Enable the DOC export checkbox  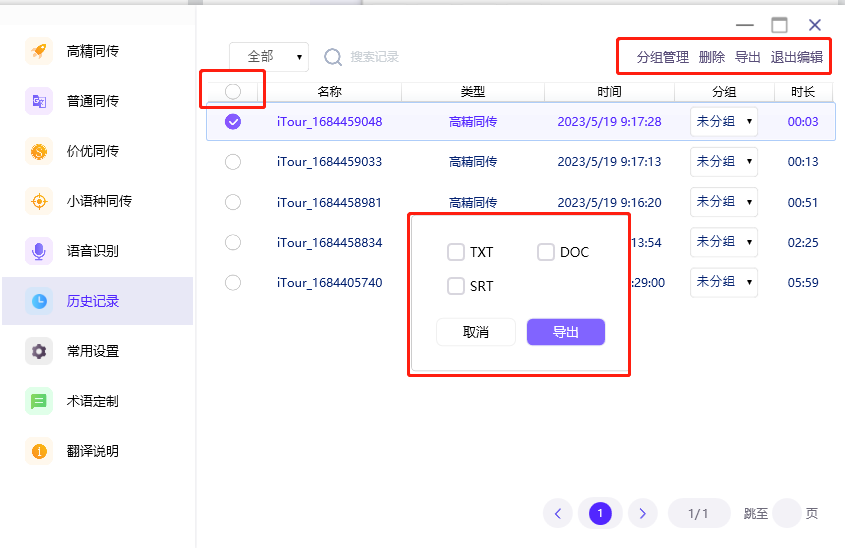tap(546, 252)
